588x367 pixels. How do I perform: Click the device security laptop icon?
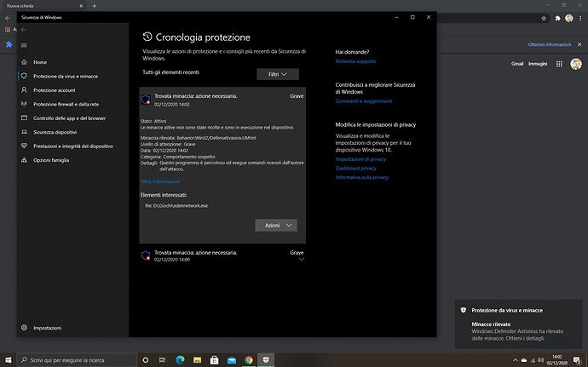point(24,132)
